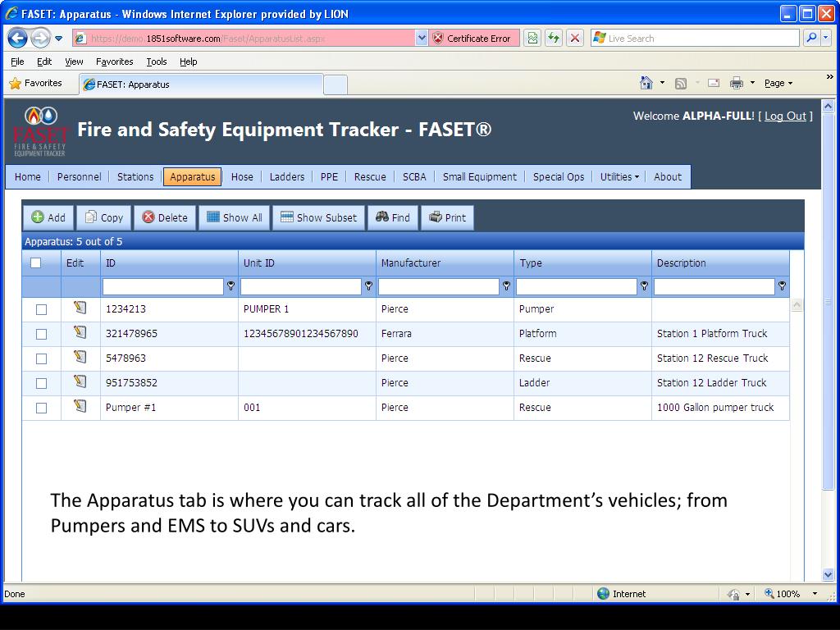Click the Read Mail icon

714,83
